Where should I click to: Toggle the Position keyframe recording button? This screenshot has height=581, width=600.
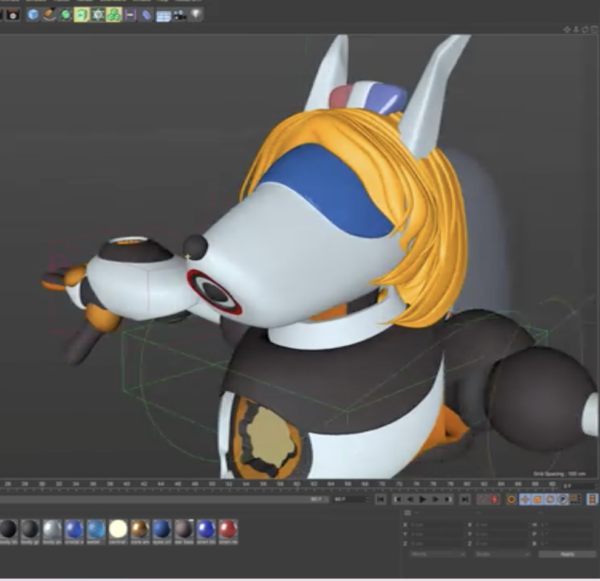(x=526, y=498)
